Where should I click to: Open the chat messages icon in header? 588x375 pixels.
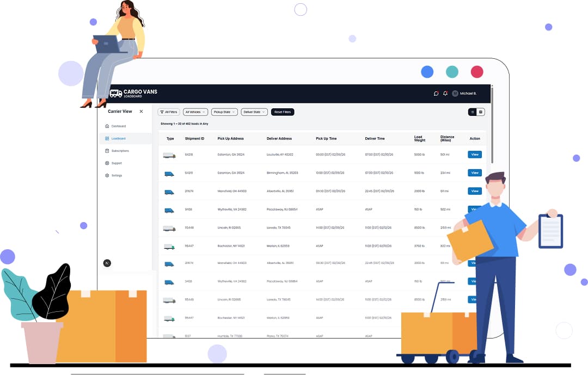pos(436,94)
